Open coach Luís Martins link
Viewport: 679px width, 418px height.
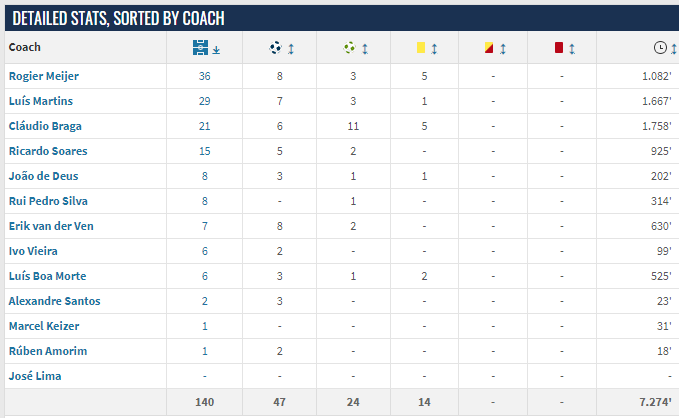(x=41, y=101)
